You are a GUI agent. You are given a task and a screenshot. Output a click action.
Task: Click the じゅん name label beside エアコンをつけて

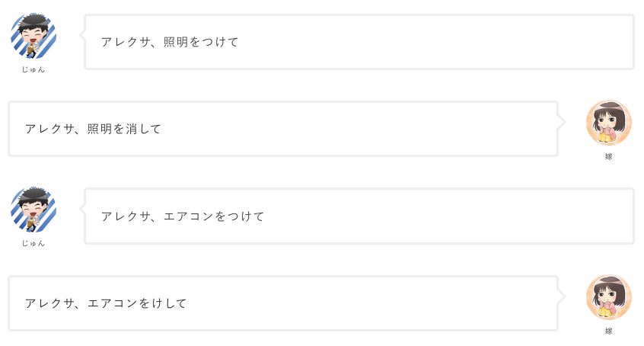pyautogui.click(x=33, y=243)
